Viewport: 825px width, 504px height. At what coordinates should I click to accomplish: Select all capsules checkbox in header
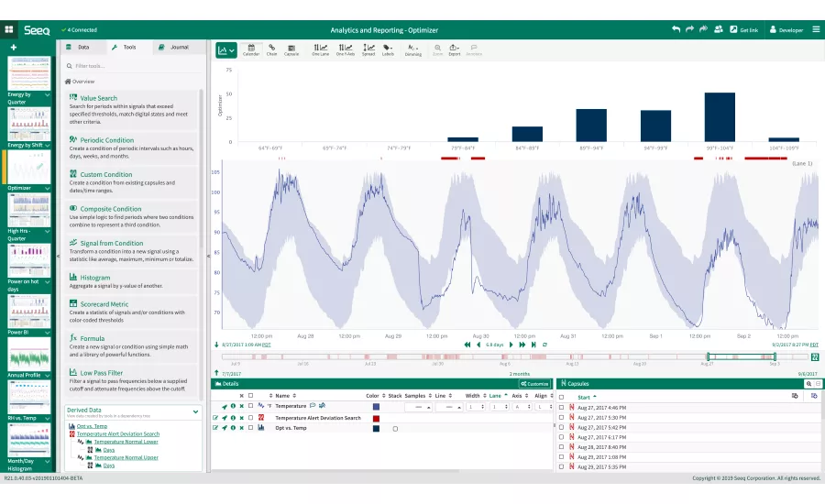[561, 397]
